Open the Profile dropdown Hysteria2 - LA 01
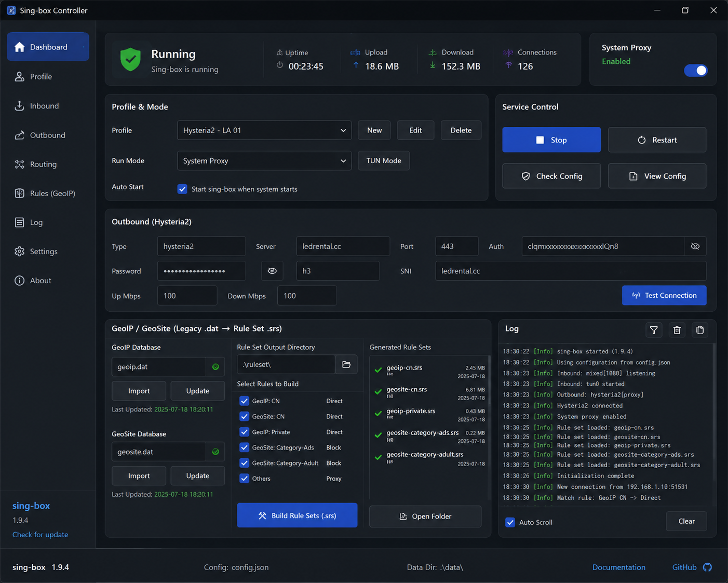This screenshot has width=728, height=583. [264, 130]
